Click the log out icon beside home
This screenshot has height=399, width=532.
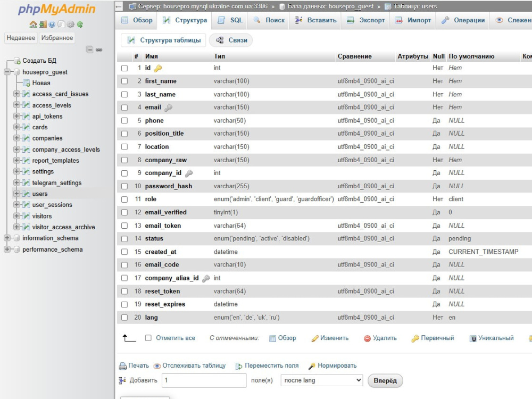coord(43,24)
